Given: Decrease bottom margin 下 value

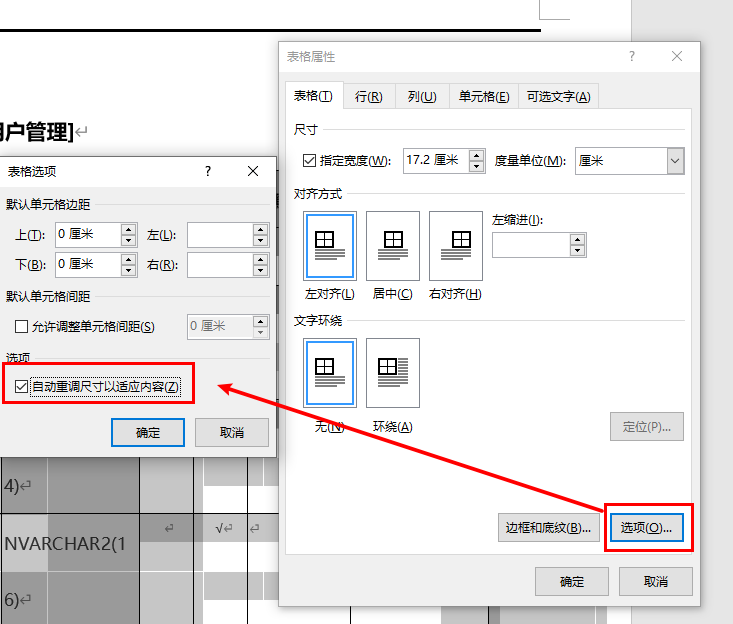Looking at the screenshot, I should (x=128, y=271).
